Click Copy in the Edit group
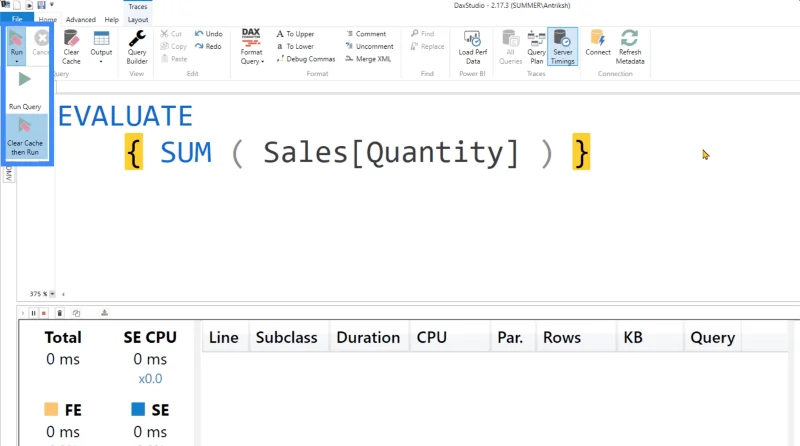 [173, 46]
